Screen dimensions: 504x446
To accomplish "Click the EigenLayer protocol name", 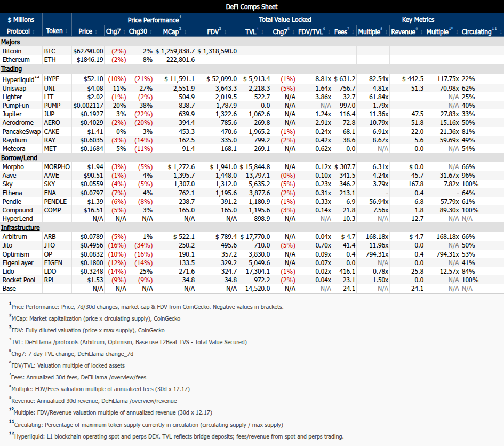I will 18,263.
